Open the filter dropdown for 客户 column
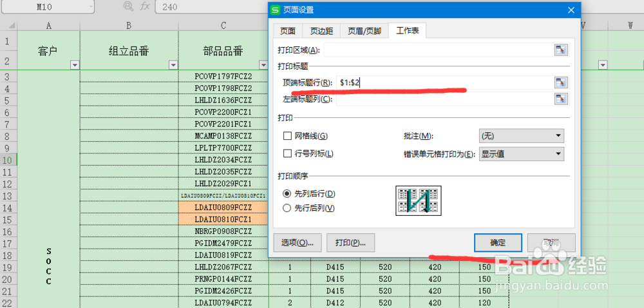The height and width of the screenshot is (308, 644). 75,65
